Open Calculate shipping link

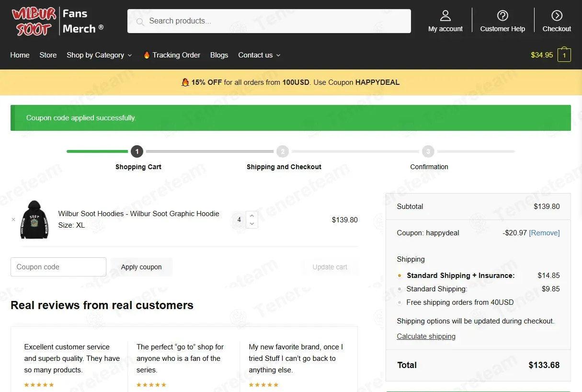[x=426, y=336]
